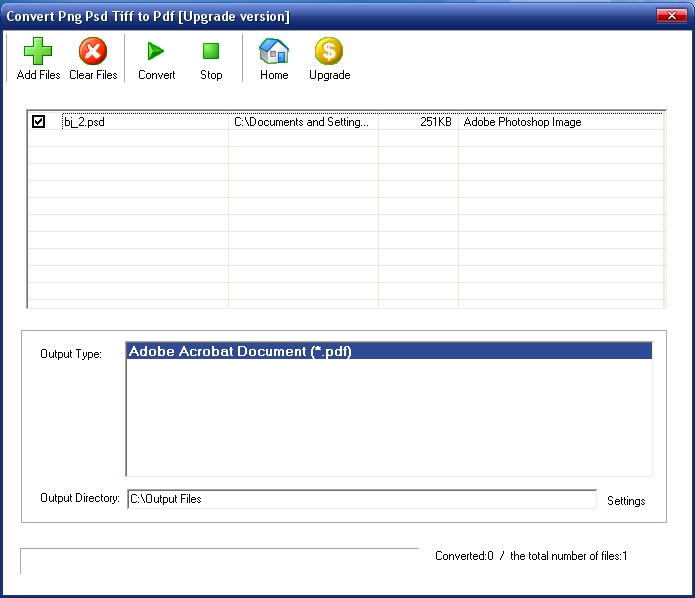Close the Convert Png Psd Tiff window

[671, 16]
